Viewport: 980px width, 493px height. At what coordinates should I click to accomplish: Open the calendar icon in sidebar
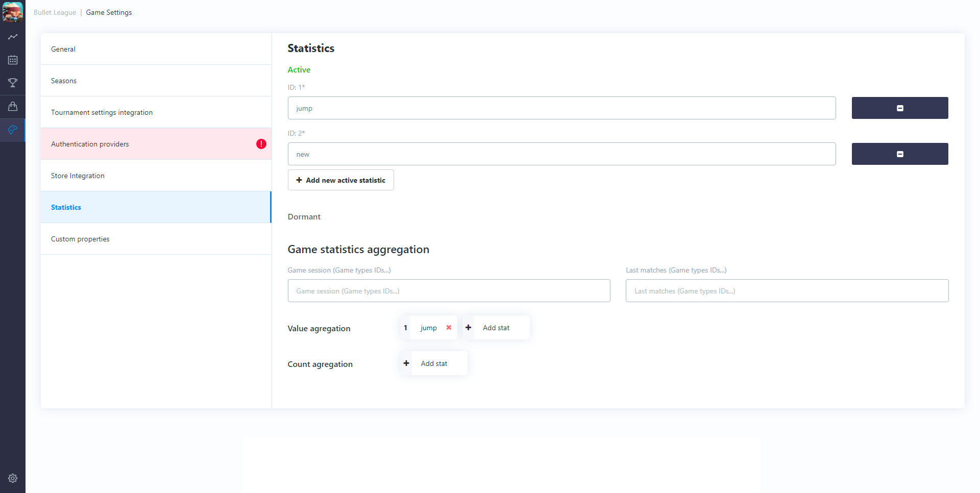13,60
